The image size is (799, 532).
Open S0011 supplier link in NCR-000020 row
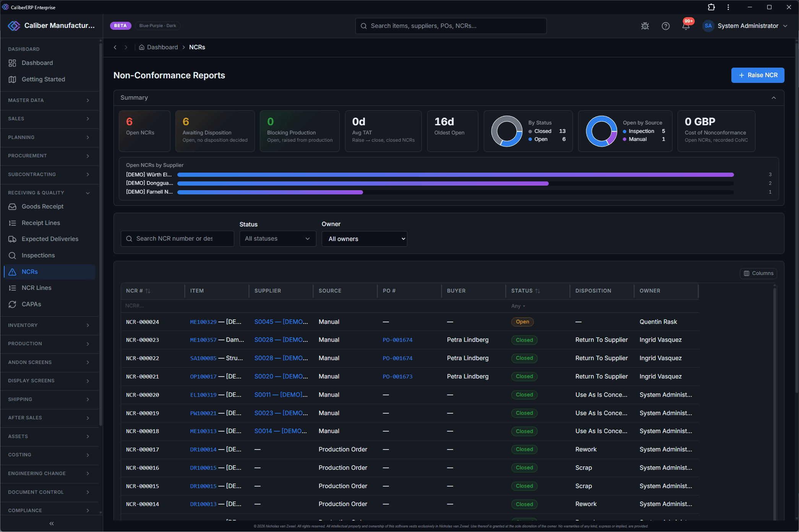[281, 395]
